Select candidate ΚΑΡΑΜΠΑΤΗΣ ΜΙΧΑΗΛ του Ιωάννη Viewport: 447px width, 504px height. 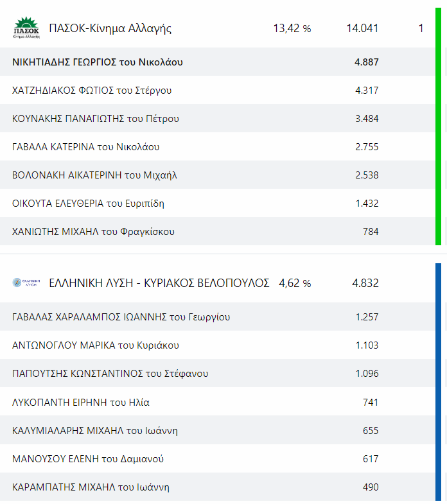coord(91,487)
